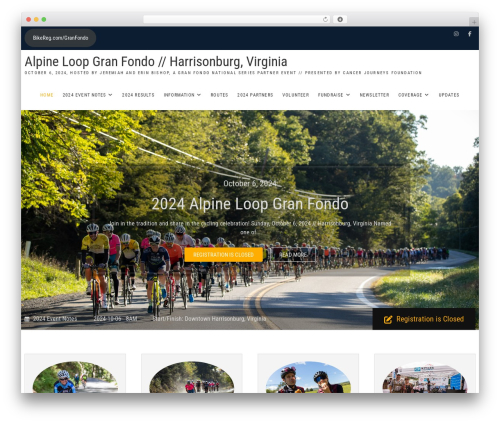Click the 2024 Event Notes link in hero footer
Image resolution: width=500 pixels, height=423 pixels.
pos(55,319)
